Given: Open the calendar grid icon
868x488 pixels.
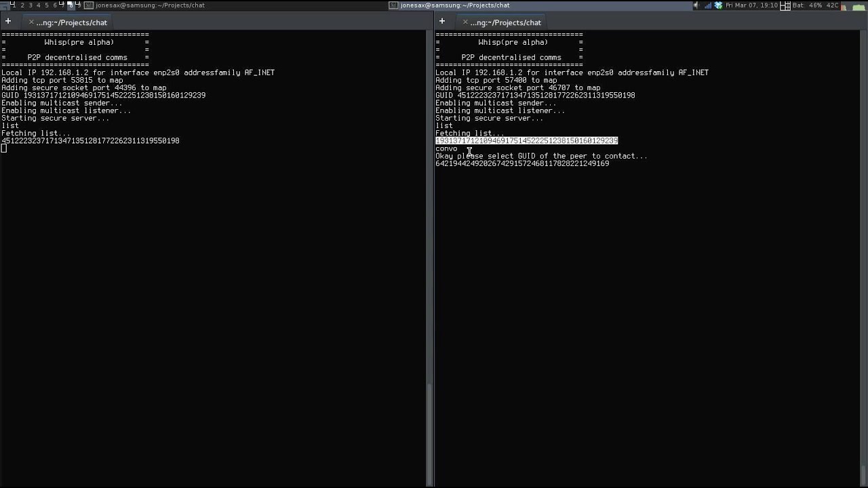Looking at the screenshot, I should (x=785, y=5).
